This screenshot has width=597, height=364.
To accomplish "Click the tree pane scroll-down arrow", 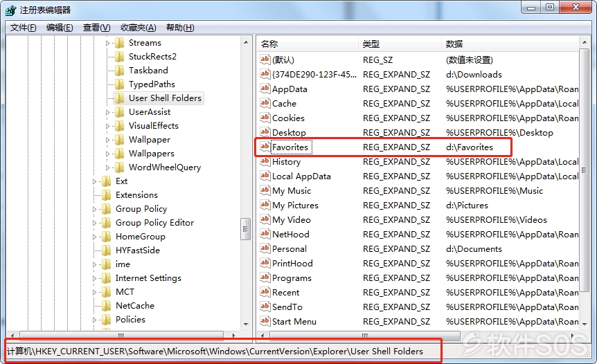I will 246,324.
